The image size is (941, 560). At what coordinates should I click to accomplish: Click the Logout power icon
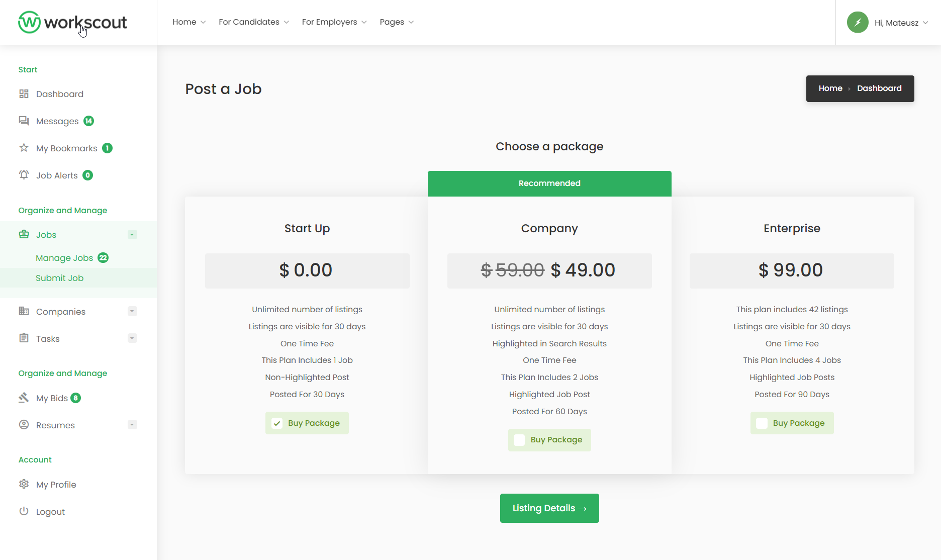24,511
